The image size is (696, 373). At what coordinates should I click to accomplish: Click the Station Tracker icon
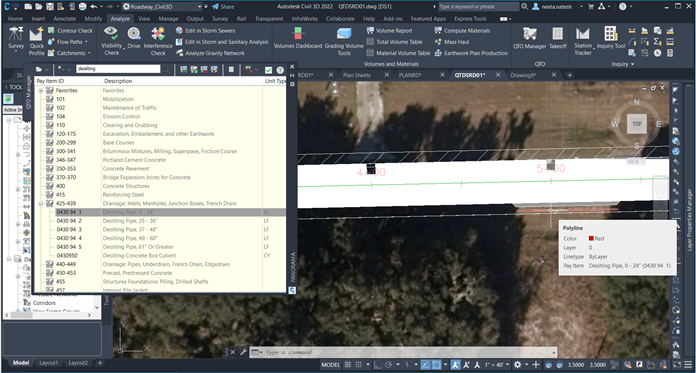(x=583, y=41)
